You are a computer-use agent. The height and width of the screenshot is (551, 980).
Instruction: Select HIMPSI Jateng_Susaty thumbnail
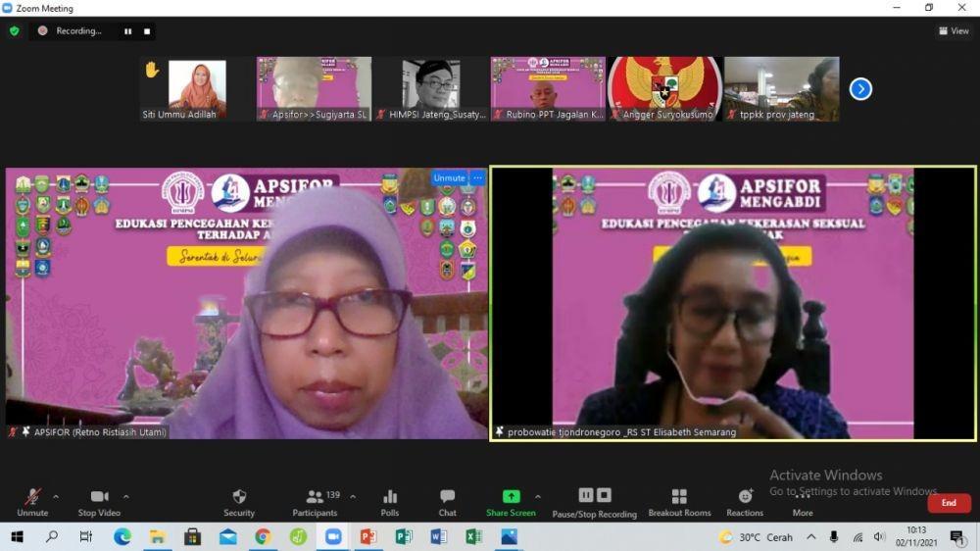click(x=431, y=88)
